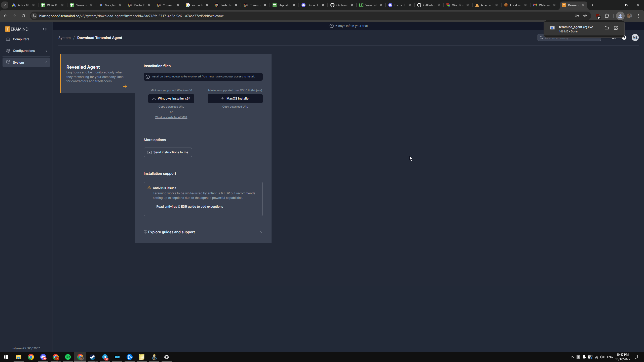
Task: Open the MS user avatar menu
Action: (x=635, y=38)
